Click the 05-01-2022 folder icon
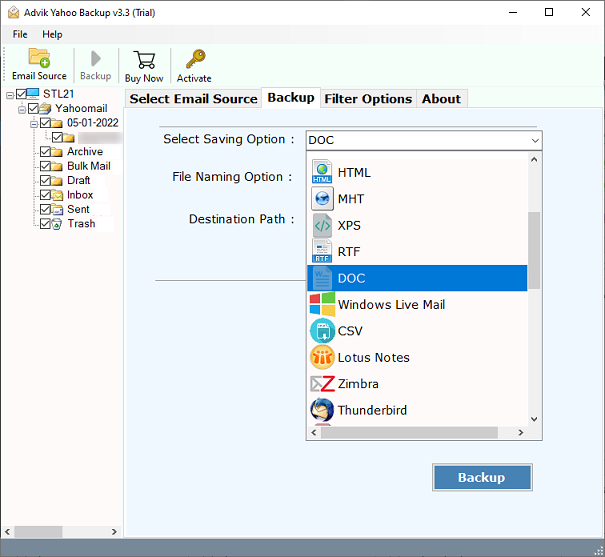This screenshot has width=605, height=557. coord(57,123)
